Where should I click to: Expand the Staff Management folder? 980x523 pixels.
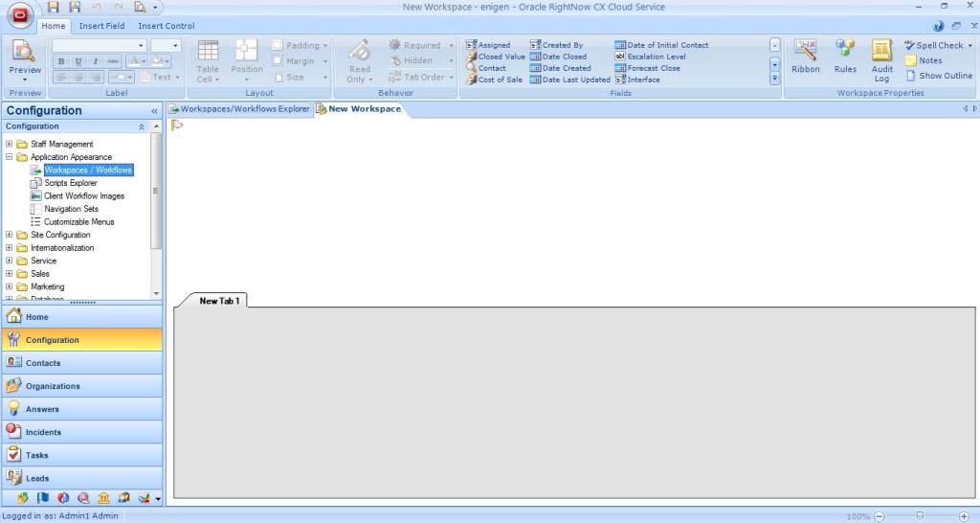coord(10,144)
